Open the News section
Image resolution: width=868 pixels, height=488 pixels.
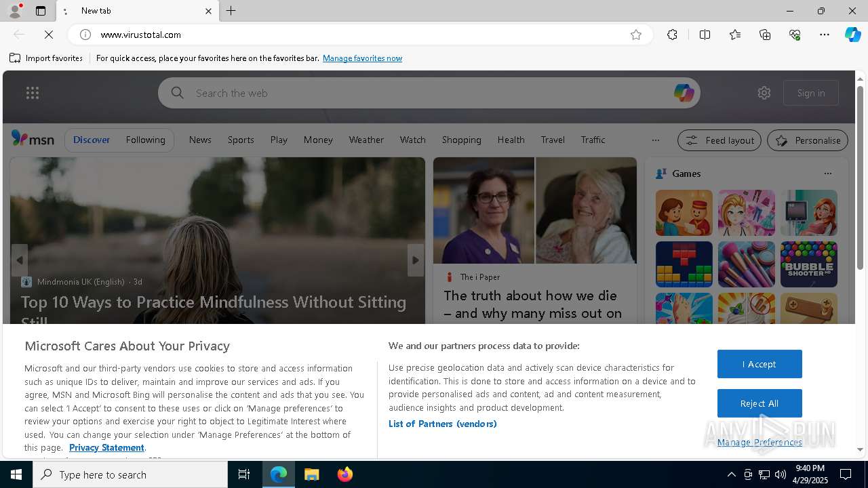click(x=200, y=140)
